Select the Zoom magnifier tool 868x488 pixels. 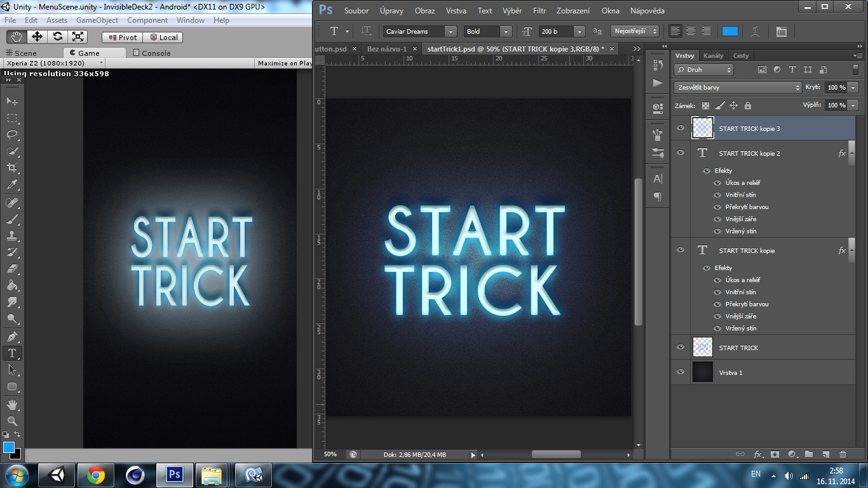(x=12, y=421)
